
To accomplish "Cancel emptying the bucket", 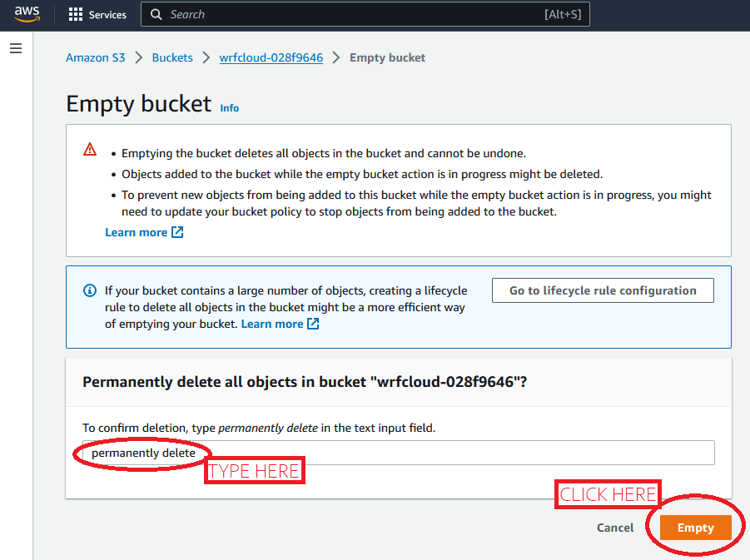I will 615,528.
